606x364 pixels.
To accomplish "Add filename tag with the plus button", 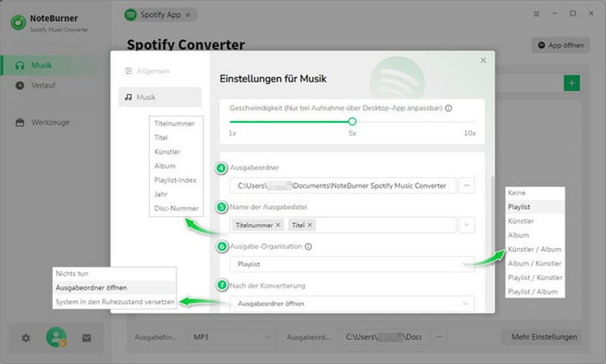I will 467,225.
